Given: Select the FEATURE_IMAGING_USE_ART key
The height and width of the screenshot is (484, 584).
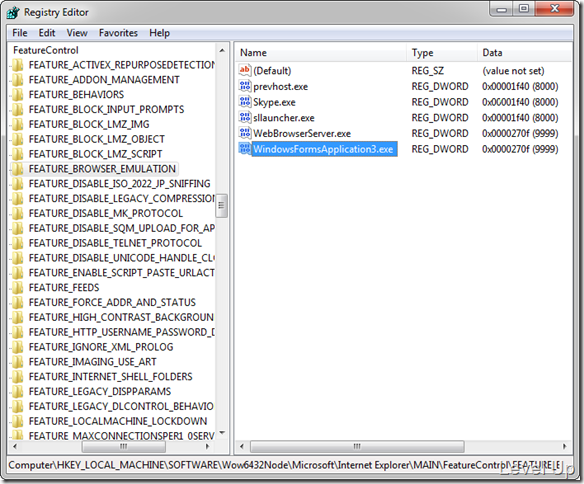Looking at the screenshot, I should pos(92,362).
